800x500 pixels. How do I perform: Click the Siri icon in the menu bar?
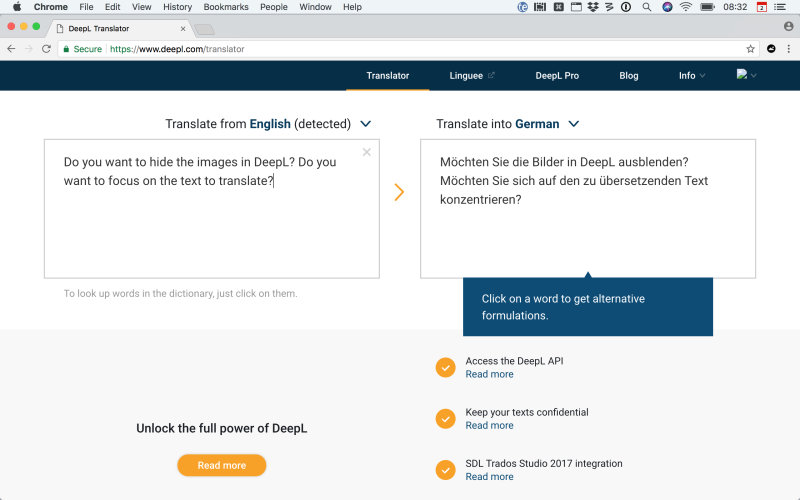tap(667, 7)
